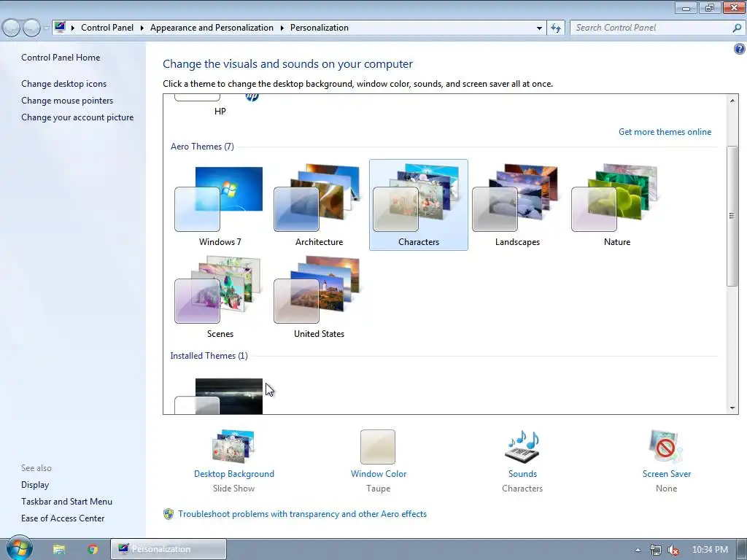747x560 pixels.
Task: Show hidden tray icons arrow
Action: pos(638,550)
